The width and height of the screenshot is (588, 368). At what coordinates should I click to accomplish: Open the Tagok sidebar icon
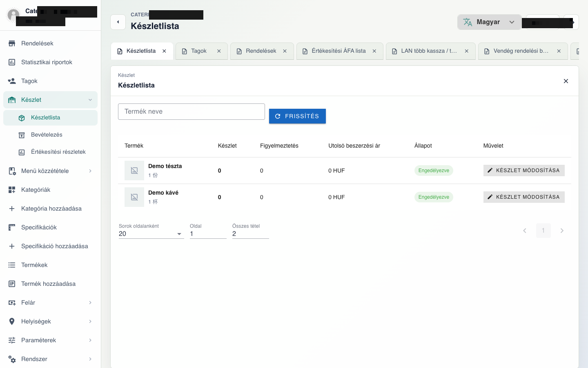click(x=12, y=81)
